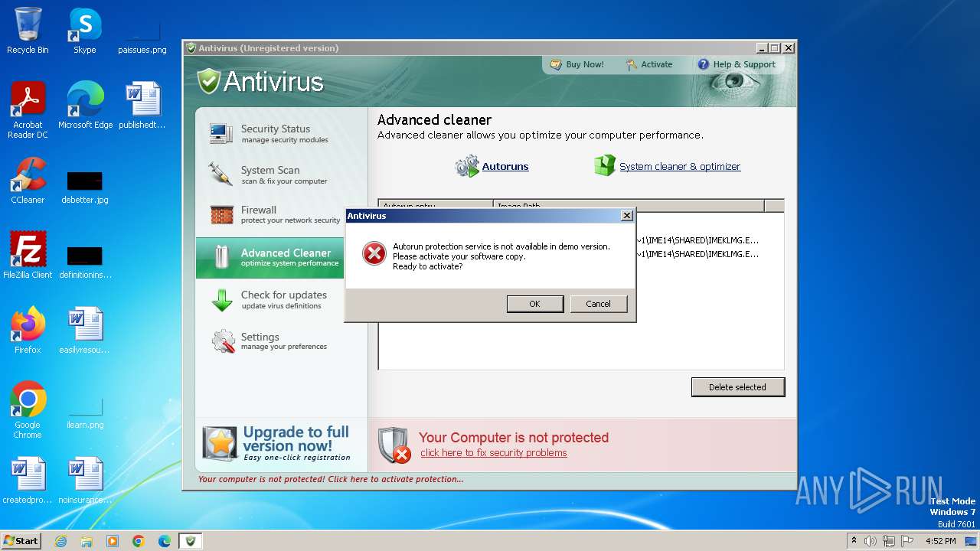Click OK in the Antivirus dialog
The width and height of the screenshot is (980, 551).
[534, 304]
